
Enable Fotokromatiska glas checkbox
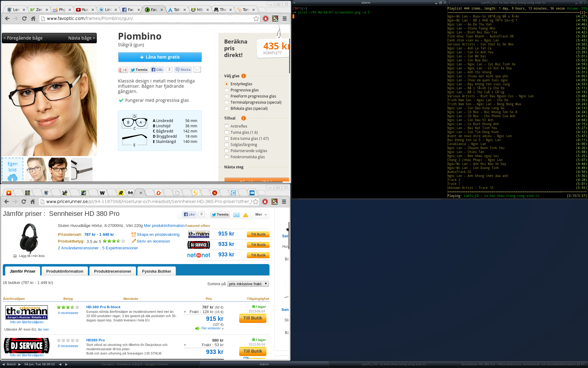(226, 157)
